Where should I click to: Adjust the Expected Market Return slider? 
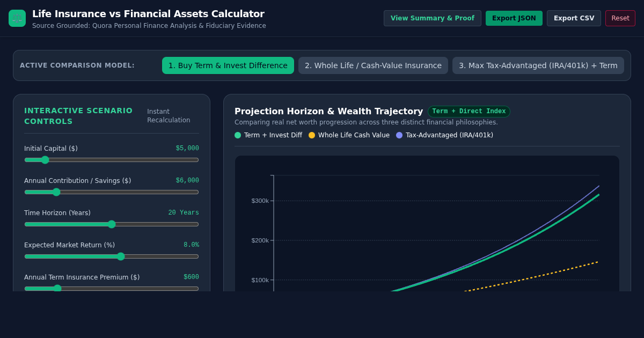point(112,256)
